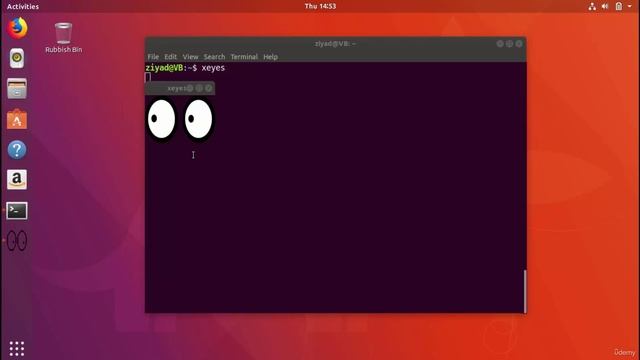The height and width of the screenshot is (360, 640).
Task: Click the terminal vertical scrollbar handle
Action: 525,291
